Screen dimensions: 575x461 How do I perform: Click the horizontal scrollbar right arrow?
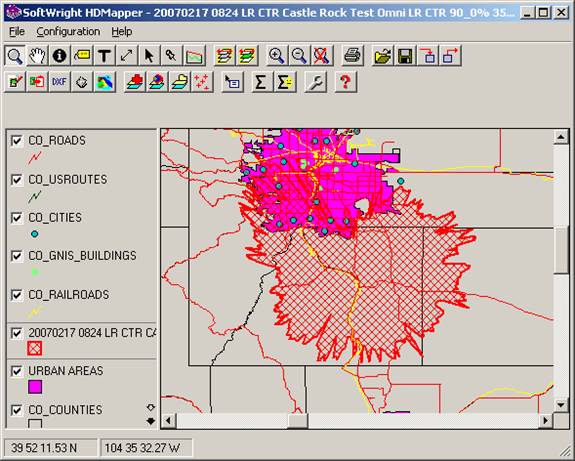(x=545, y=421)
